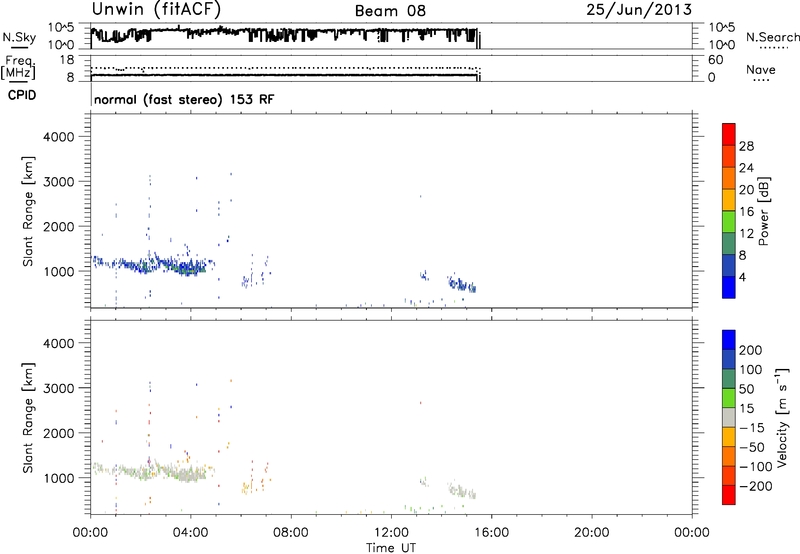The width and height of the screenshot is (800, 554).
Task: Click the velocity panel 'Slant Range [km]' axis label
Action: 28,418
